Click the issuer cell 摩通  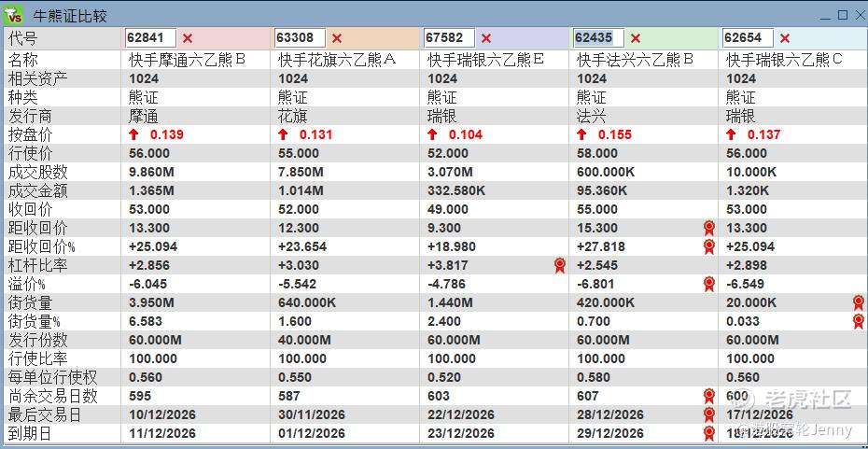point(144,116)
